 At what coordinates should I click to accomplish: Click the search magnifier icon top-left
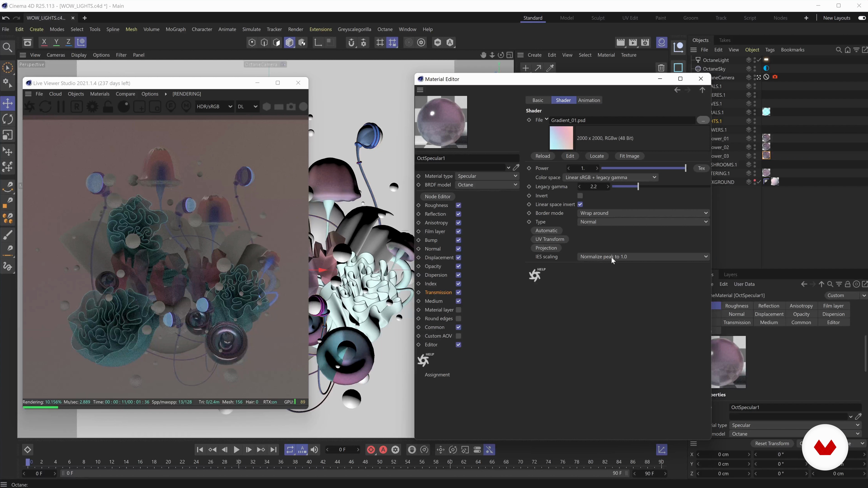[x=7, y=47]
